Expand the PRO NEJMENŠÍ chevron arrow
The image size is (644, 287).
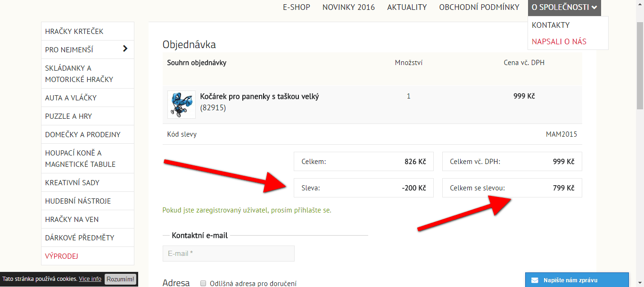point(125,49)
